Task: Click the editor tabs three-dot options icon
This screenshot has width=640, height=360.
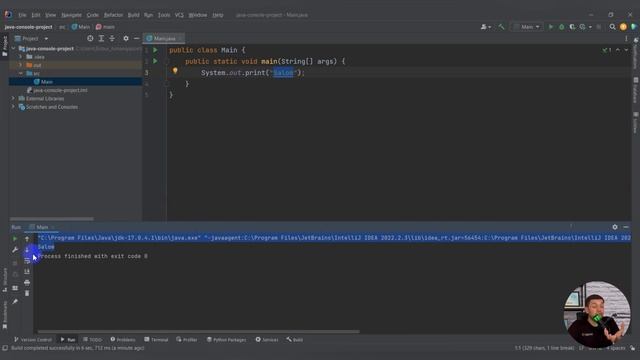Action: [626, 38]
